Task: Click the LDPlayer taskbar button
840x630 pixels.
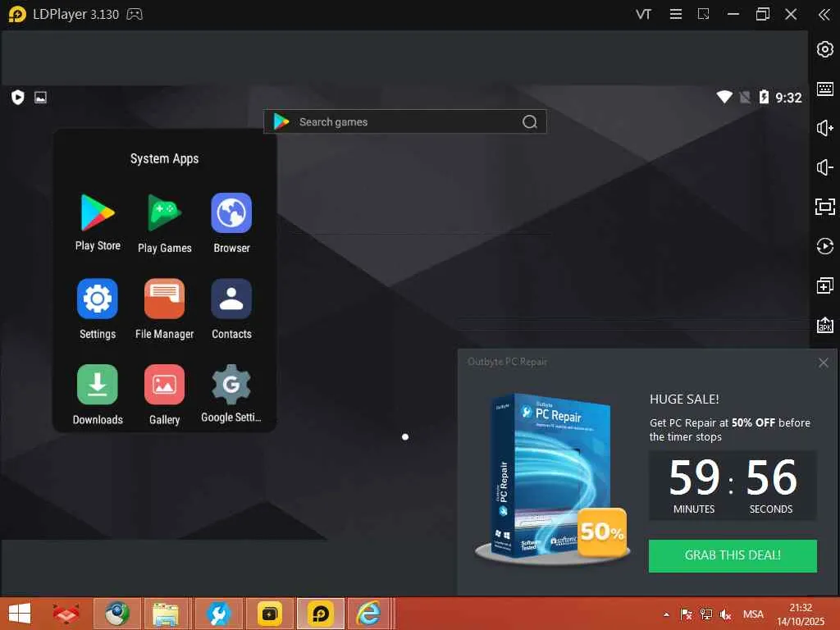Action: pyautogui.click(x=321, y=614)
